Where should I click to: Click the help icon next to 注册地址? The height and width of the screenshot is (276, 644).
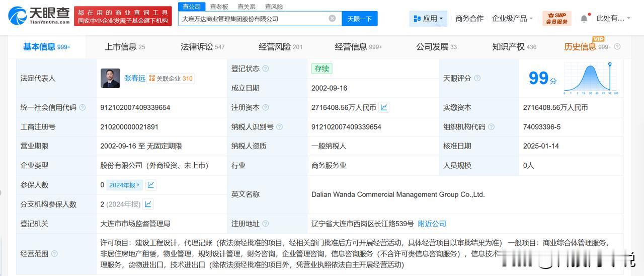[x=265, y=224]
